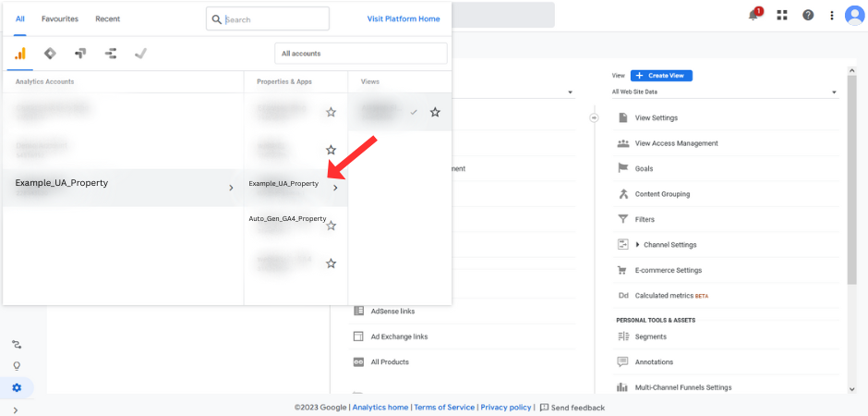Click the Content Grouping icon
This screenshot has width=868, height=416.
[622, 194]
